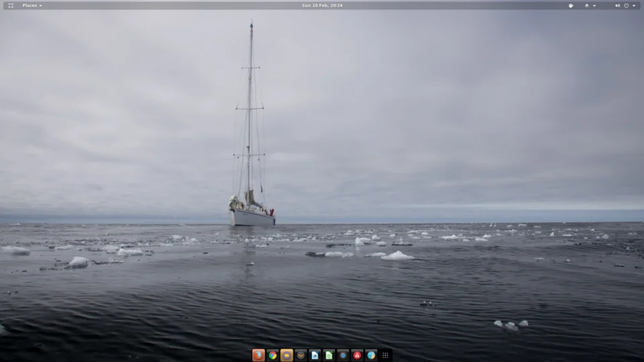Show all applications grid in dock
This screenshot has height=362, width=644.
coord(385,355)
